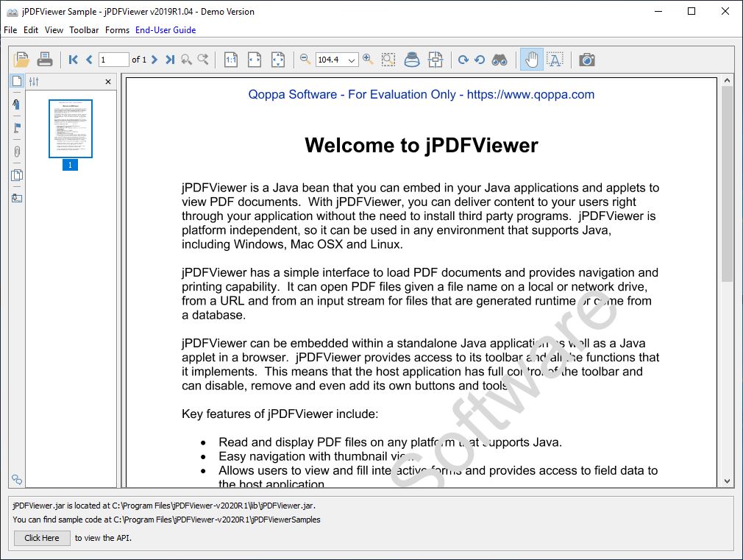Open the bookmarks panel with flag icon

click(17, 127)
